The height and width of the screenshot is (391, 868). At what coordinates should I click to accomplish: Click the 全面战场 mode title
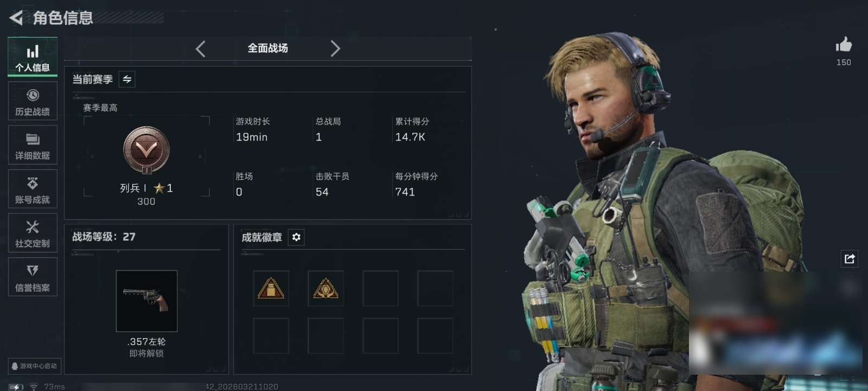pos(268,48)
